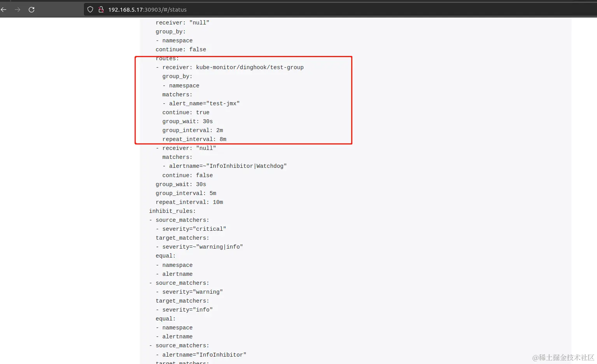Select the severity="critical" source matcher

tap(194, 229)
